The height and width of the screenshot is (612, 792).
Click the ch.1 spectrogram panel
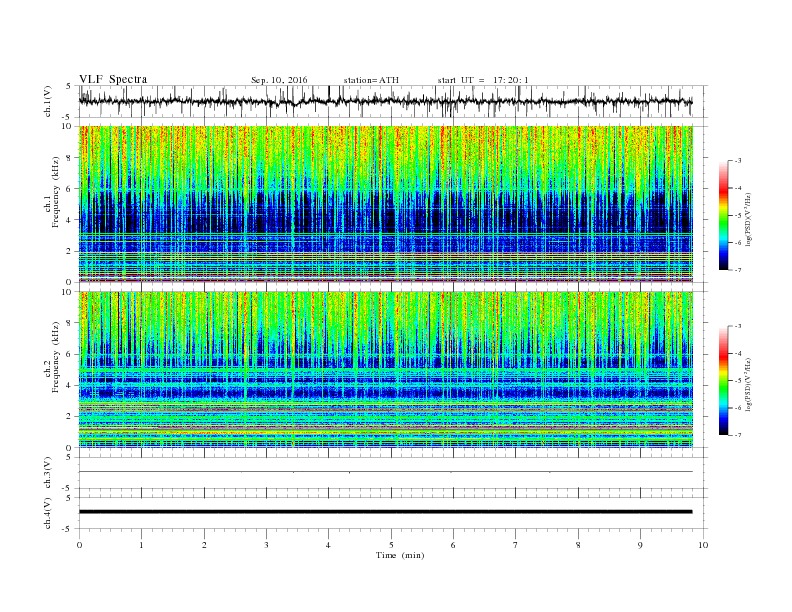click(385, 204)
